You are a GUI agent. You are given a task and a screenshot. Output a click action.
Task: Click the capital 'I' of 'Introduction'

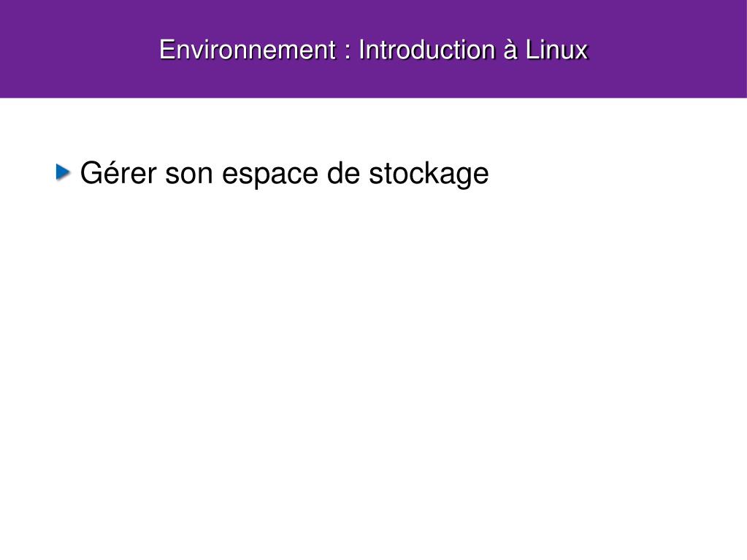tap(361, 50)
